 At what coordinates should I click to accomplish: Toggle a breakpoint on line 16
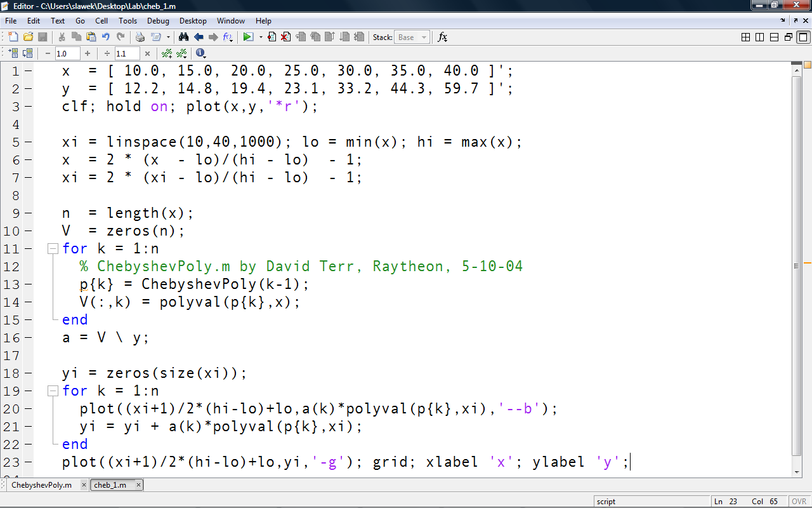point(28,337)
